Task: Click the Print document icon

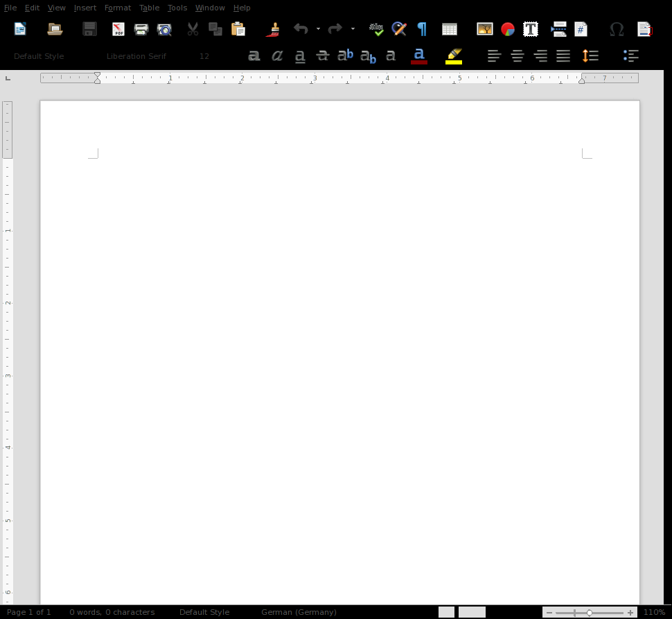Action: (141, 29)
